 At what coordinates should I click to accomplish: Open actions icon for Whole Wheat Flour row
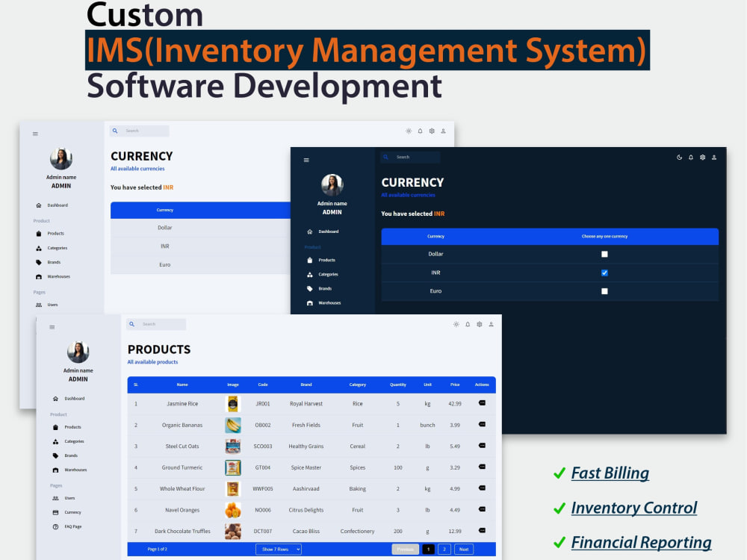point(482,488)
